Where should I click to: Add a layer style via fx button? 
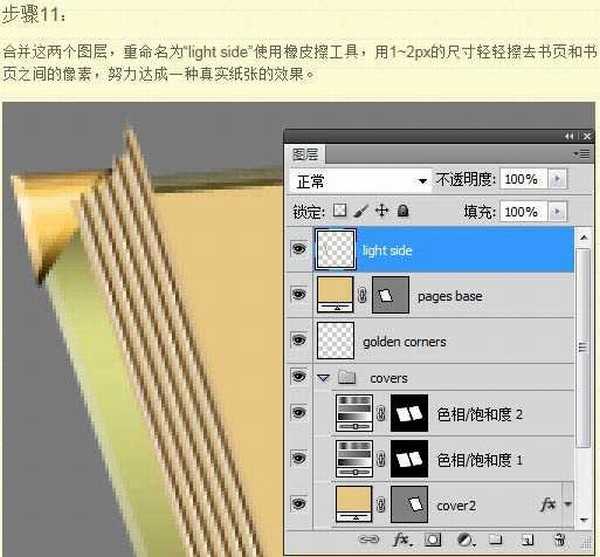coord(403,540)
